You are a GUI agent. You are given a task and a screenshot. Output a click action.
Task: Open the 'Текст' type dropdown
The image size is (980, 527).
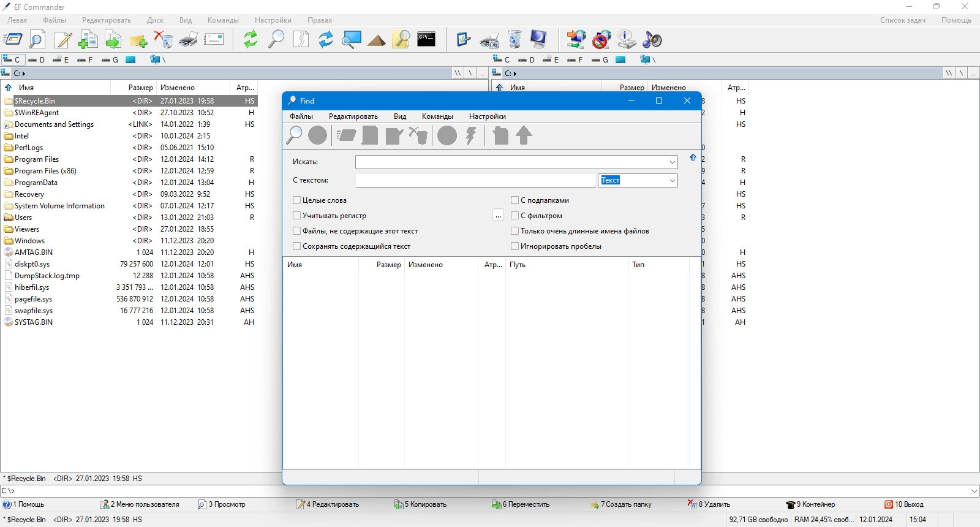(x=672, y=180)
